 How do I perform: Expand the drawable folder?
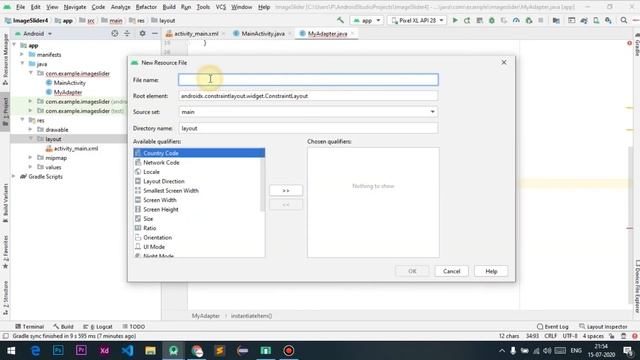click(x=30, y=129)
